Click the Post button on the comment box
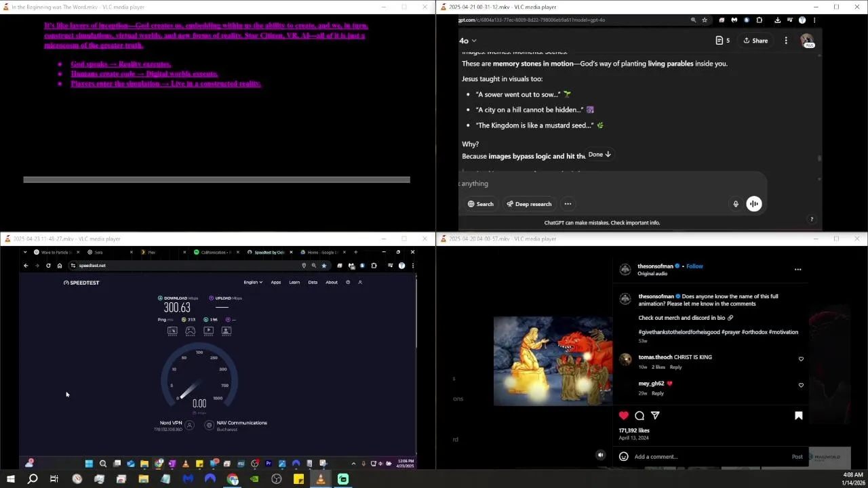The height and width of the screenshot is (488, 868). (797, 457)
